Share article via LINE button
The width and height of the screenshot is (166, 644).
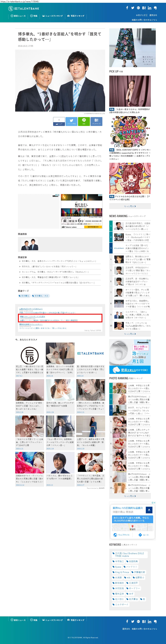pyautogui.click(x=84, y=121)
